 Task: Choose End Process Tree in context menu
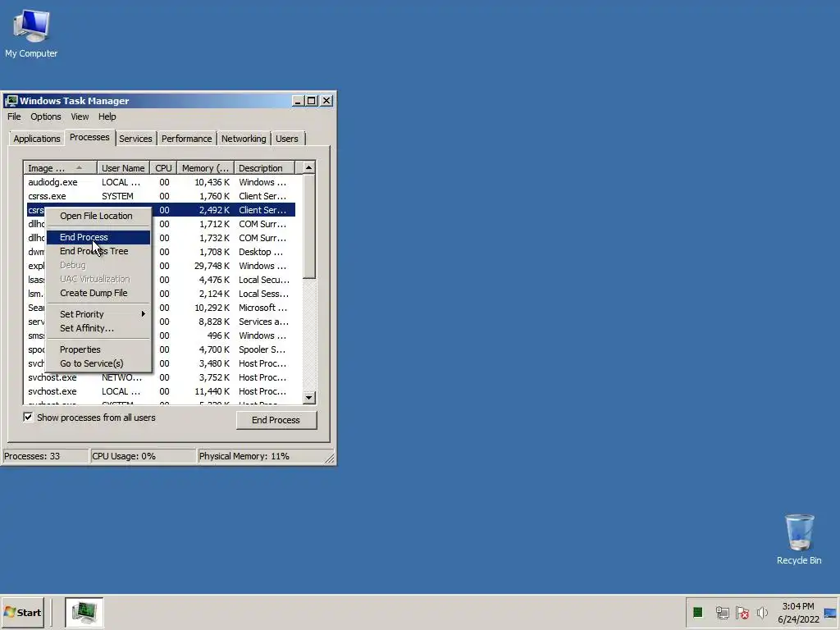pyautogui.click(x=98, y=251)
